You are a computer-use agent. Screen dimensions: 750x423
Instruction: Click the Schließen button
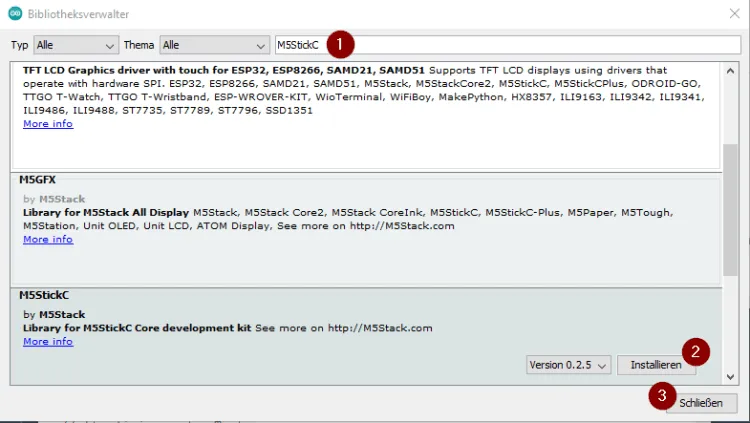point(701,403)
